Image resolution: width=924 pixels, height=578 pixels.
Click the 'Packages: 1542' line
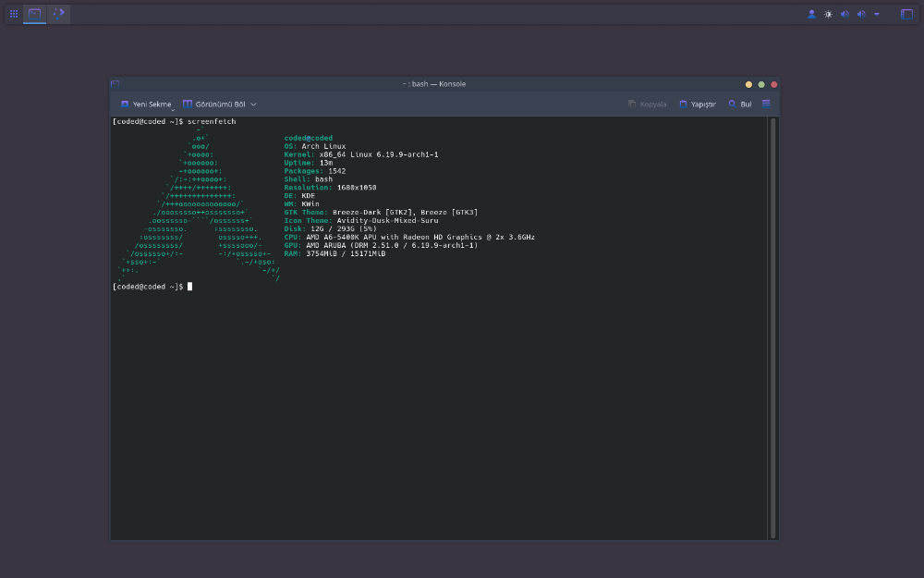(315, 171)
